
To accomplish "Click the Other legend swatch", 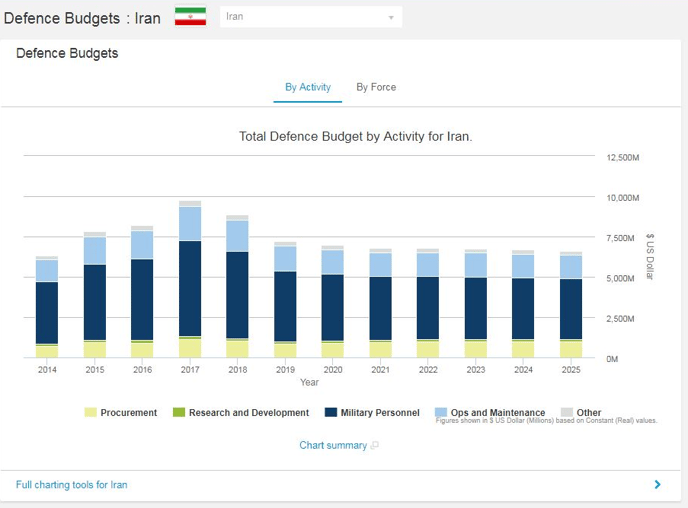I will tap(566, 413).
